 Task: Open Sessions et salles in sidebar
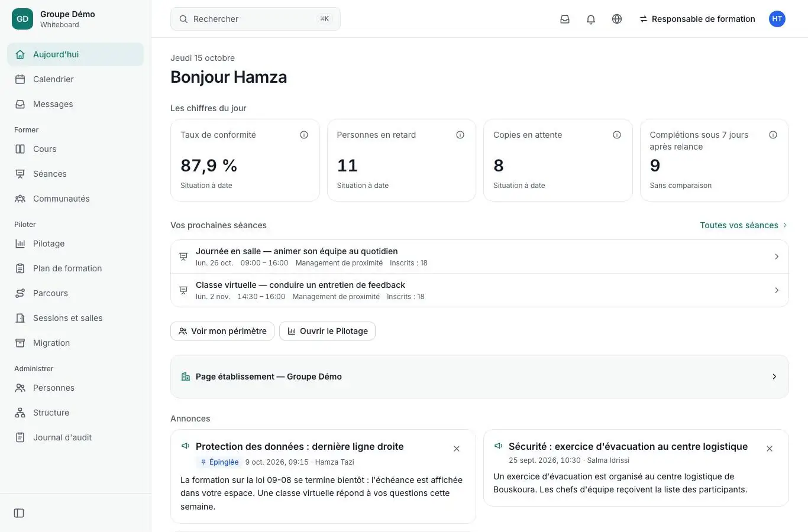click(x=75, y=318)
